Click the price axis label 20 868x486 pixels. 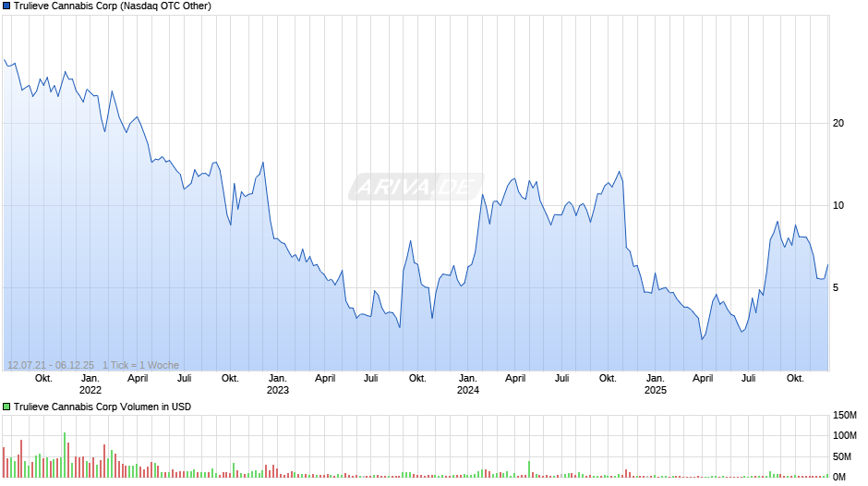(x=838, y=123)
